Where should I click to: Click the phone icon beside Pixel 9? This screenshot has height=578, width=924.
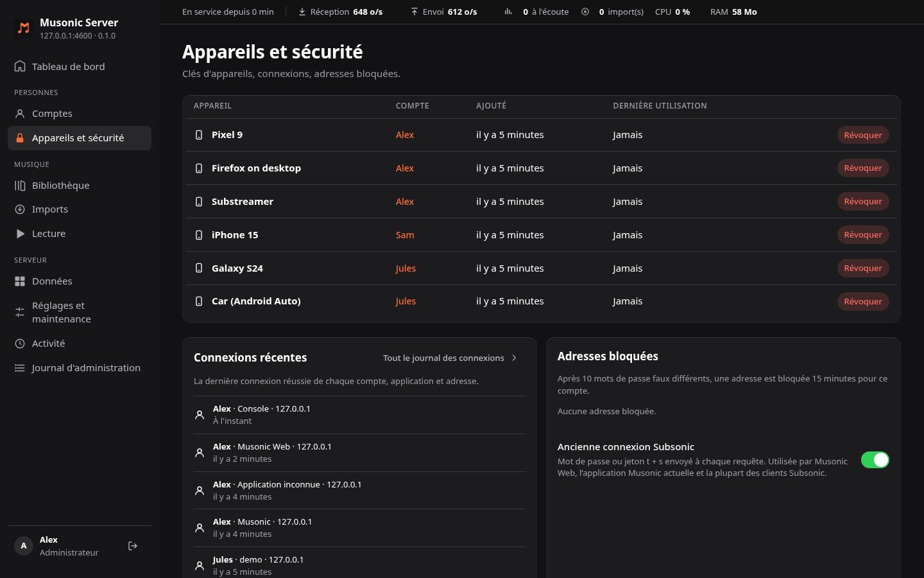[199, 135]
